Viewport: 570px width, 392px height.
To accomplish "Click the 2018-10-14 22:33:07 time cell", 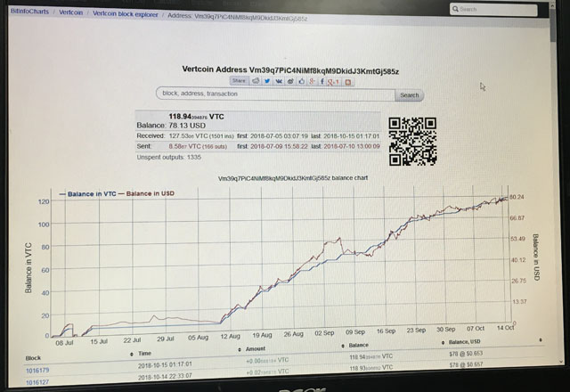I will (165, 376).
